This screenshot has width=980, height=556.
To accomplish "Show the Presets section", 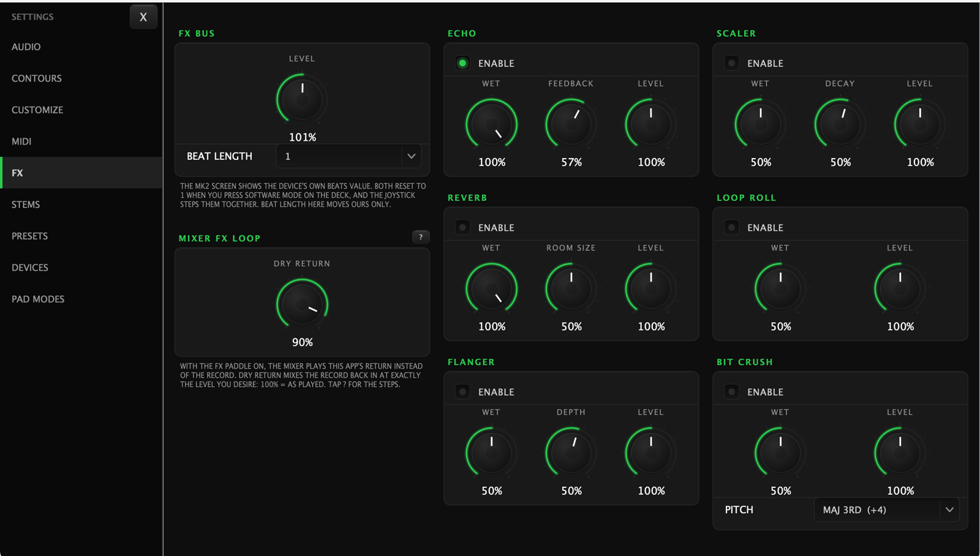I will coord(81,236).
